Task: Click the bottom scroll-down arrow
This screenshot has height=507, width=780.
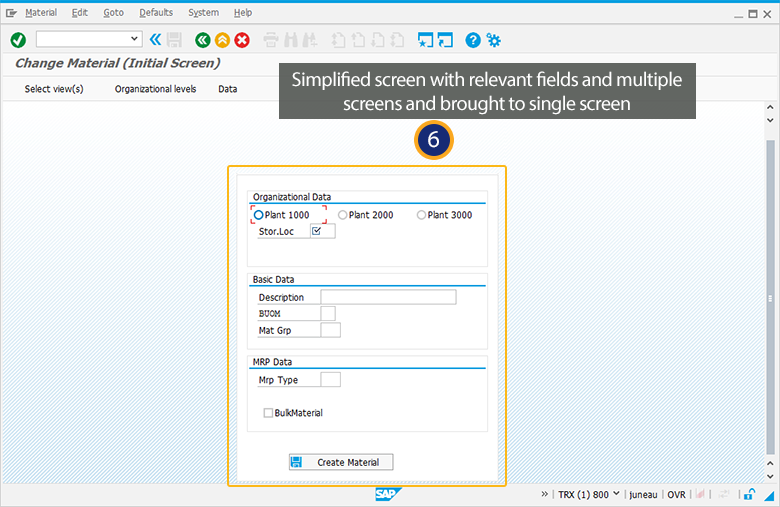Action: click(x=770, y=476)
